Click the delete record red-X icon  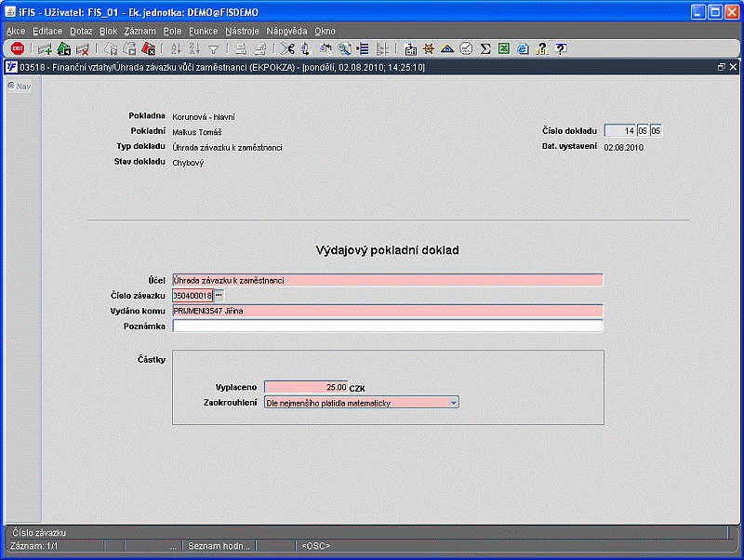coord(83,49)
